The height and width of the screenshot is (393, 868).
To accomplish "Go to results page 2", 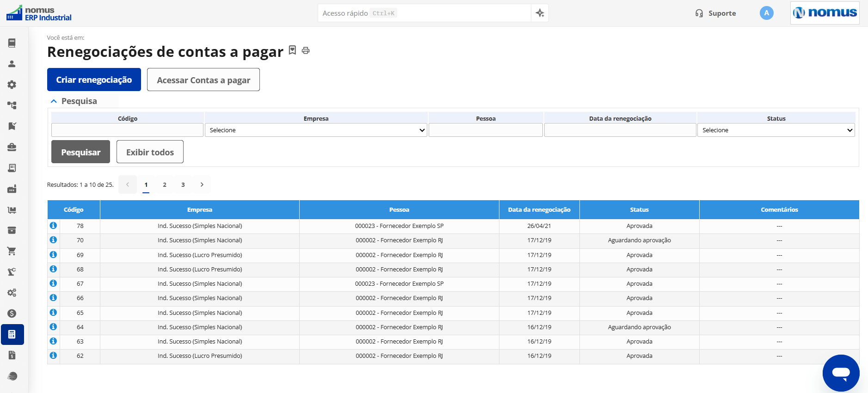I will (x=165, y=184).
